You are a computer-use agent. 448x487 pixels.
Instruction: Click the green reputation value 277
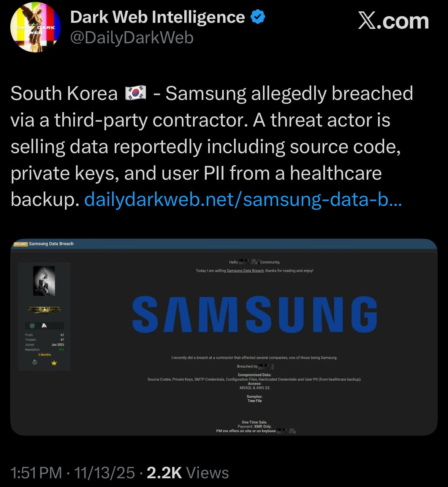(x=61, y=350)
